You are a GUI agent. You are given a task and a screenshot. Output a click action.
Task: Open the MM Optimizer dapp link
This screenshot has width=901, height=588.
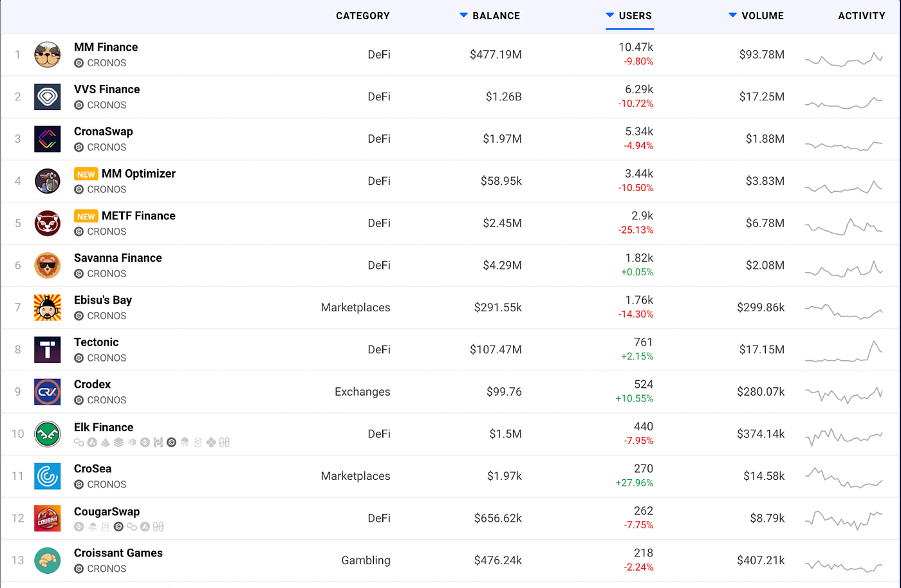coord(138,174)
